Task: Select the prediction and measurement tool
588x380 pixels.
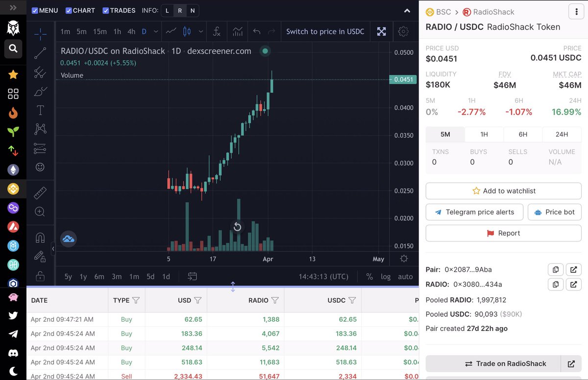Action: click(x=40, y=148)
